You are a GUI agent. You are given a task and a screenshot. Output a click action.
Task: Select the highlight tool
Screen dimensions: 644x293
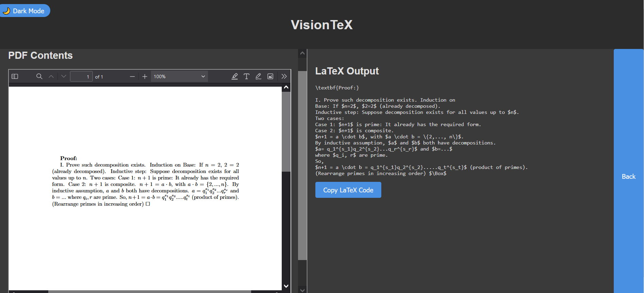pos(234,76)
